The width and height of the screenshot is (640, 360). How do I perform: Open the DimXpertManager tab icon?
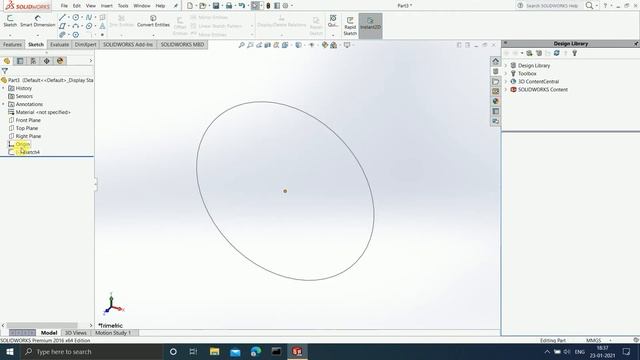pos(47,61)
